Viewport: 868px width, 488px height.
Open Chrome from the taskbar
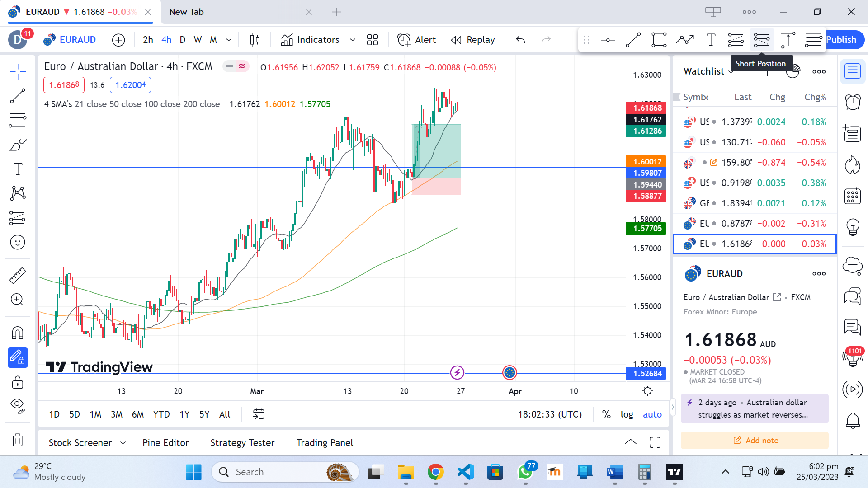pos(435,472)
